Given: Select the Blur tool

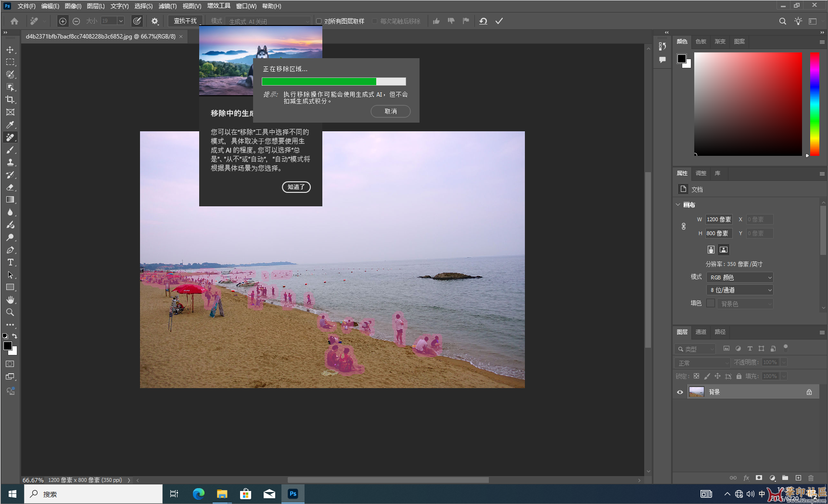Looking at the screenshot, I should [10, 212].
